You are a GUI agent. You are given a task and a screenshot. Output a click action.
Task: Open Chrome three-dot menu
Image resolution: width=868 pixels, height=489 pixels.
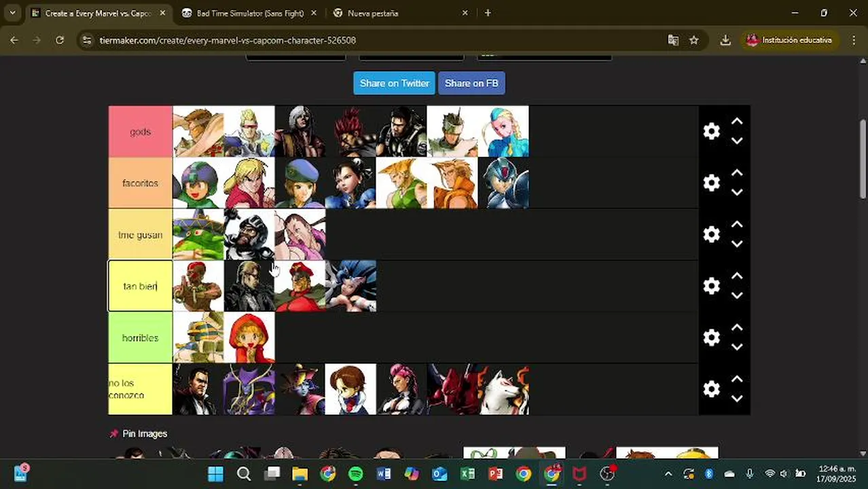coord(854,40)
